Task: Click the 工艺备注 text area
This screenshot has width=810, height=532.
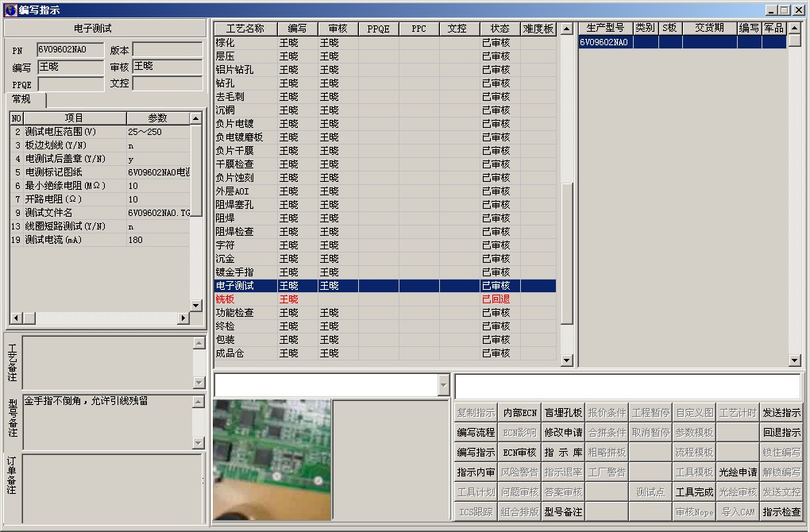Action: point(108,362)
